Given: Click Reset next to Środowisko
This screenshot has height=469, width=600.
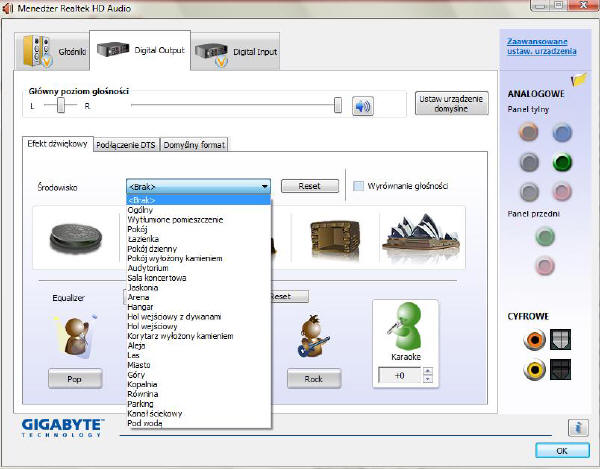Looking at the screenshot, I should click(310, 186).
